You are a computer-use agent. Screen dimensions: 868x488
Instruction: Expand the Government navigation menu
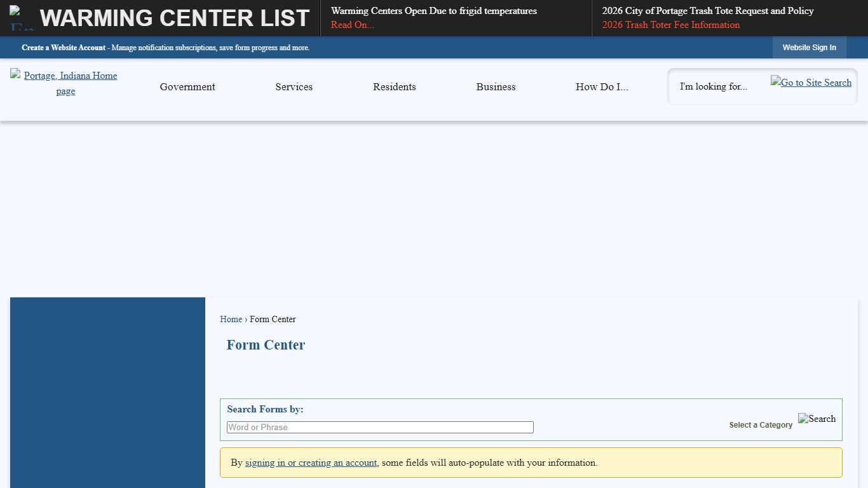(x=187, y=86)
